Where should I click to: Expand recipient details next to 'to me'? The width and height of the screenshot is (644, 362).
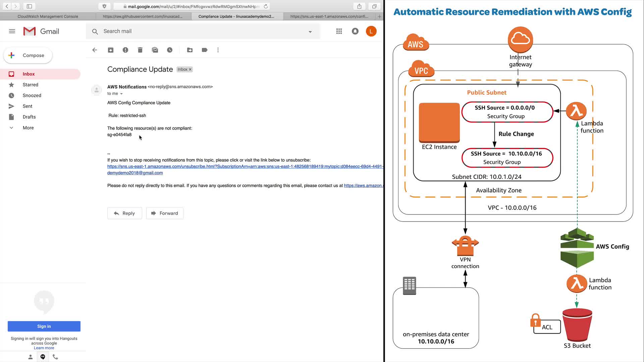click(x=121, y=94)
